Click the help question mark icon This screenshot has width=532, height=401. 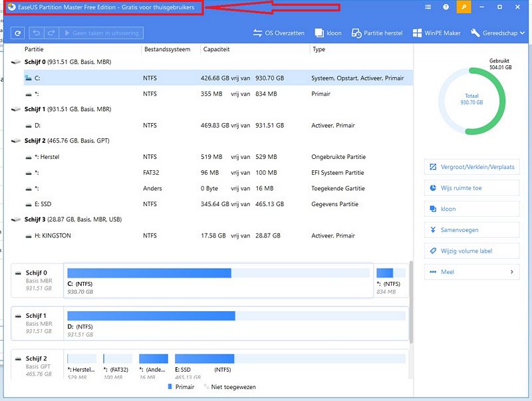click(x=446, y=7)
